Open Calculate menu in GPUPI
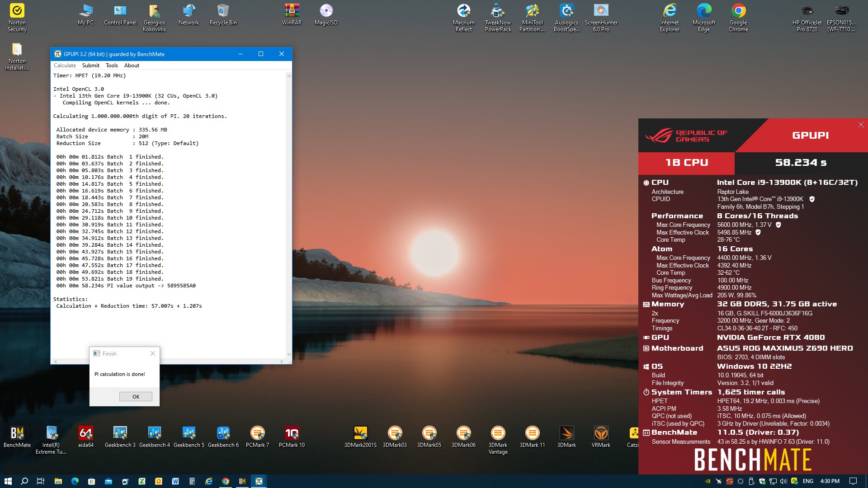 click(65, 66)
